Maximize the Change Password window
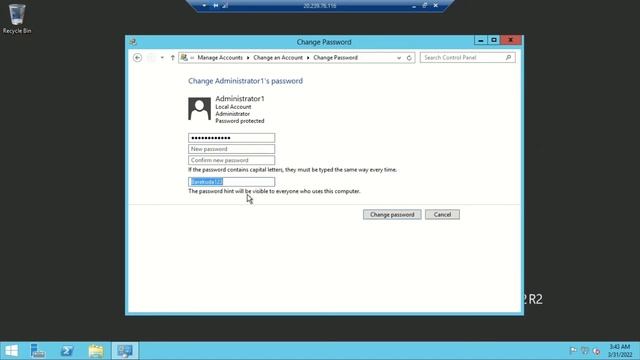The width and height of the screenshot is (640, 360). [x=494, y=40]
